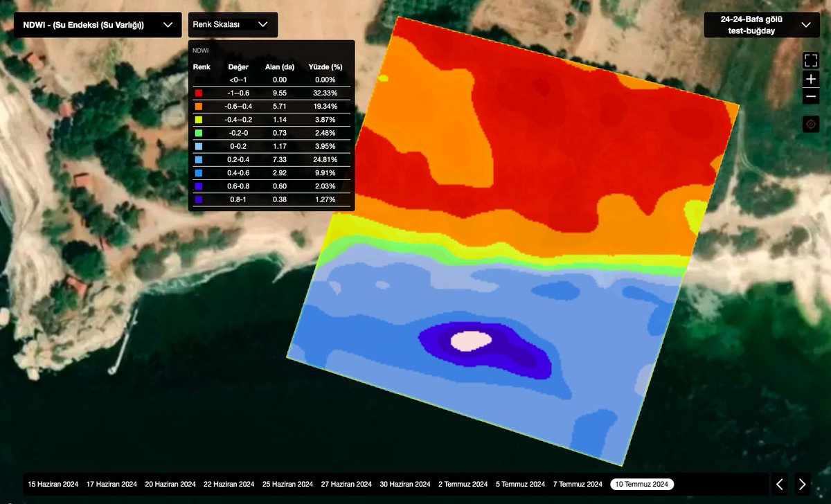Select the active date 10 Temmuz 2024
This screenshot has width=831, height=504.
point(642,484)
